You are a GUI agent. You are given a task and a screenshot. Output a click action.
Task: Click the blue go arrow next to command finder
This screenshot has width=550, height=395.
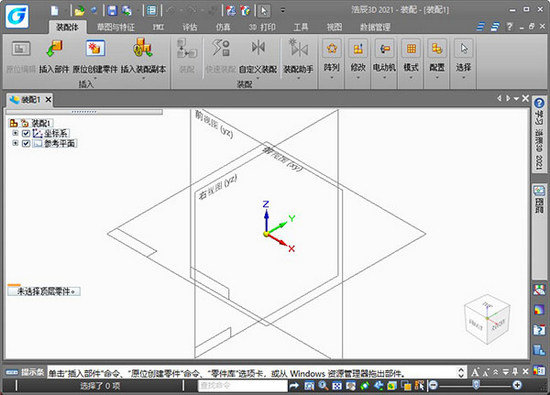[294, 386]
